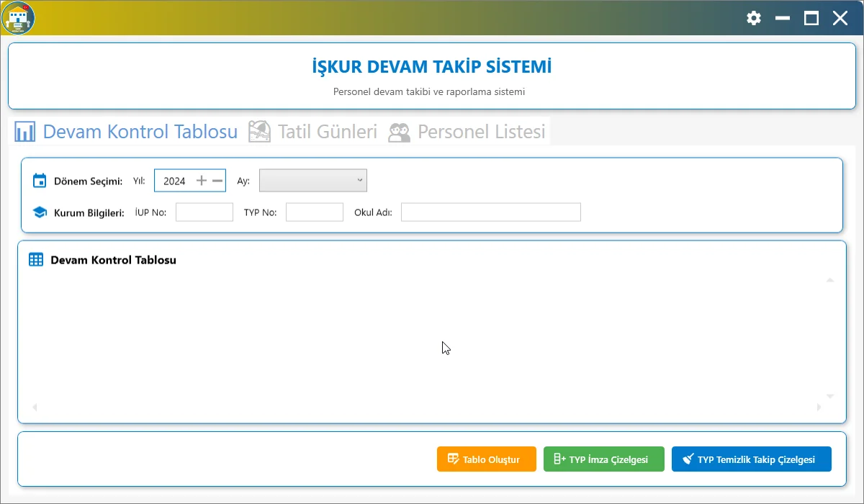Click the İUP No input field

tap(204, 212)
